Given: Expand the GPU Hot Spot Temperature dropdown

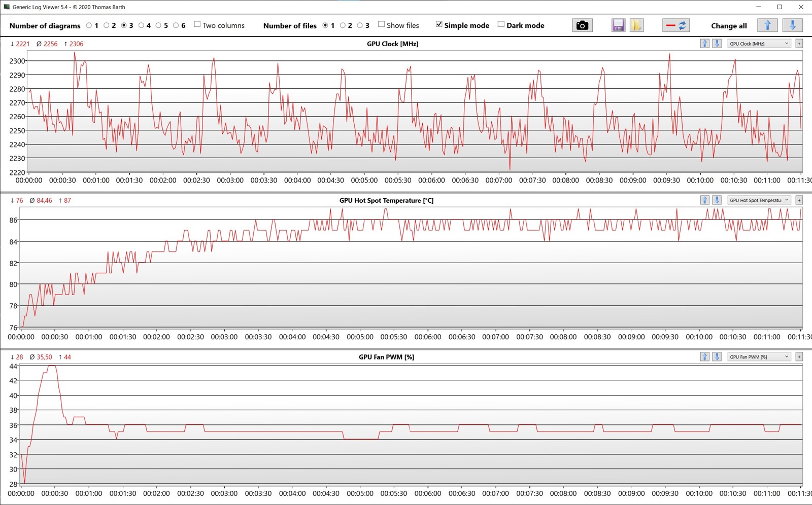Looking at the screenshot, I should 759,200.
